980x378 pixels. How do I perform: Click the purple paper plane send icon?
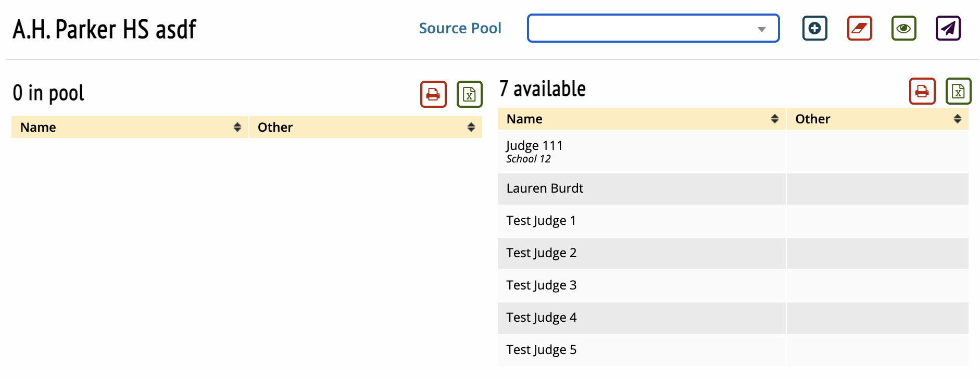(948, 28)
